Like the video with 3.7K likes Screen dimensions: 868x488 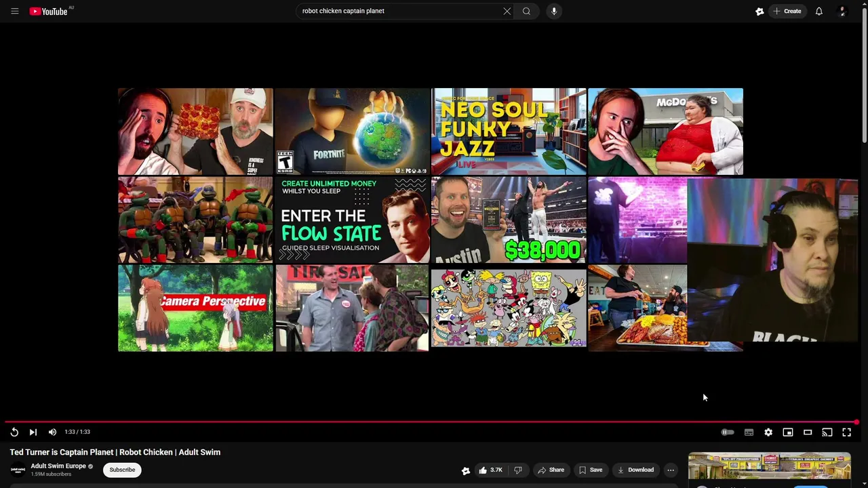click(491, 470)
